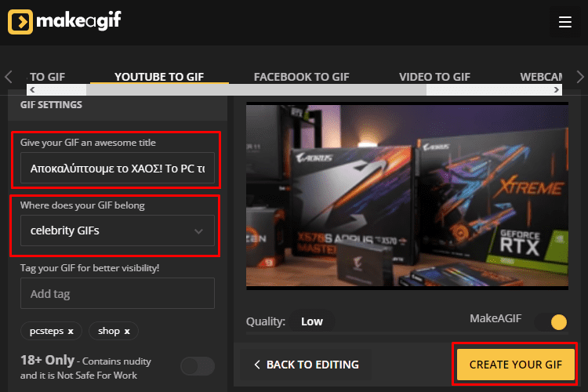Image resolution: width=588 pixels, height=392 pixels.
Task: Click the horizontal tab scrollbar thumb
Action: click(256, 89)
